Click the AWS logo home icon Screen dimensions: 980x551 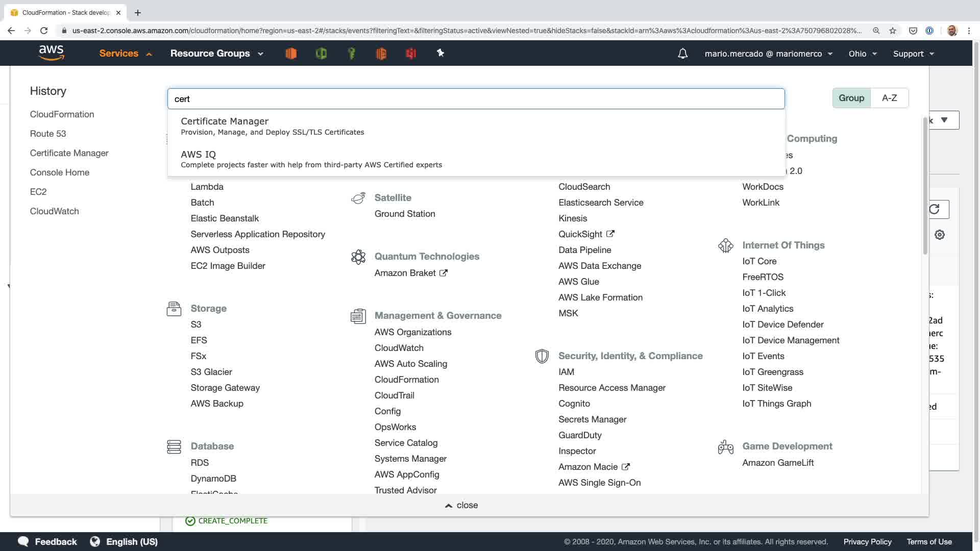52,53
